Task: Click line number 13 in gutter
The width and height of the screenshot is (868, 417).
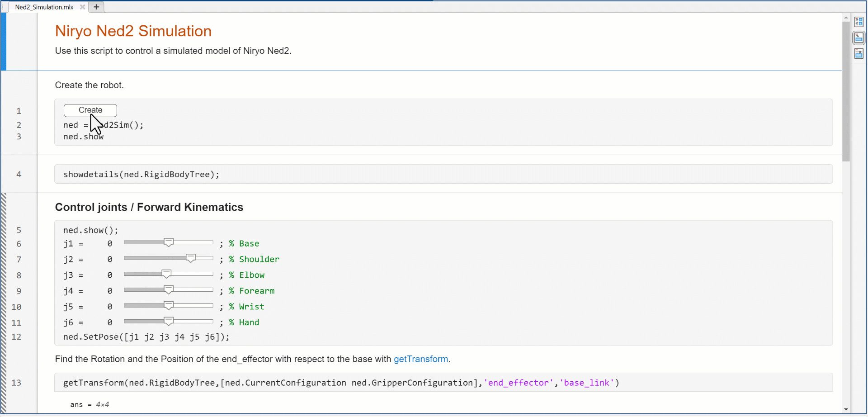Action: [x=16, y=383]
